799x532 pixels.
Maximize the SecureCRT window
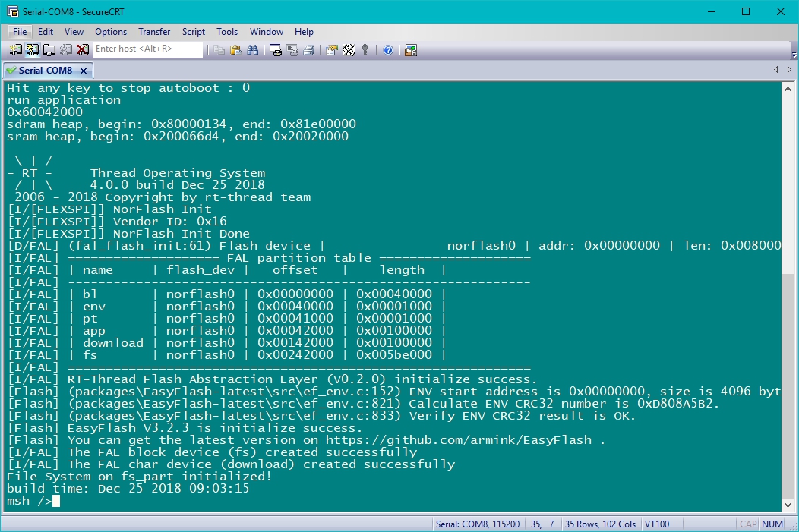point(746,11)
